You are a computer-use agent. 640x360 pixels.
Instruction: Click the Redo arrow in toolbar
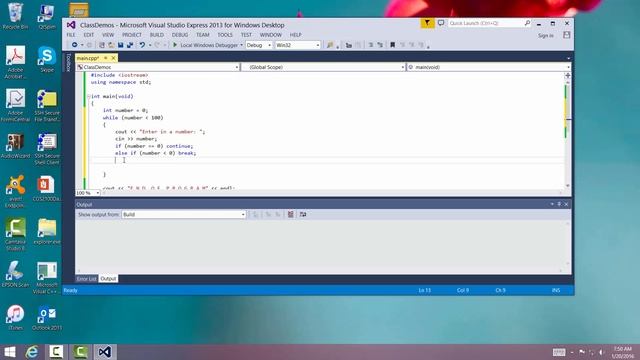click(x=157, y=45)
